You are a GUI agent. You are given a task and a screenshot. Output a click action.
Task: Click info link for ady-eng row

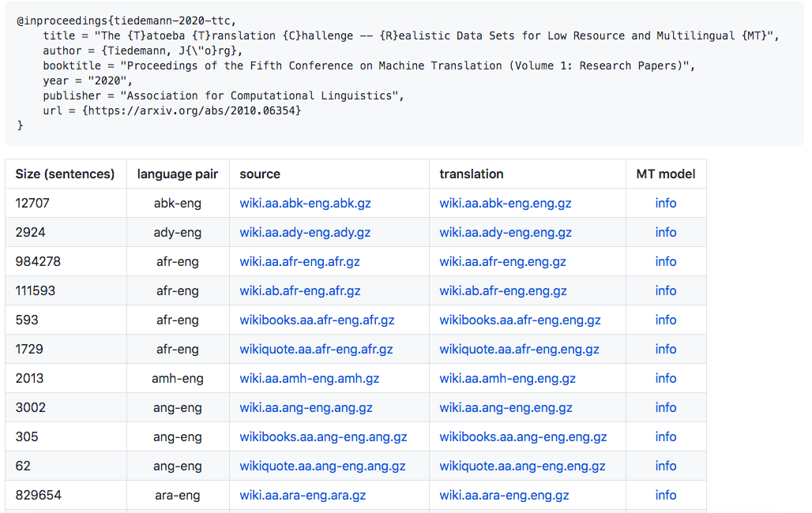coord(665,233)
